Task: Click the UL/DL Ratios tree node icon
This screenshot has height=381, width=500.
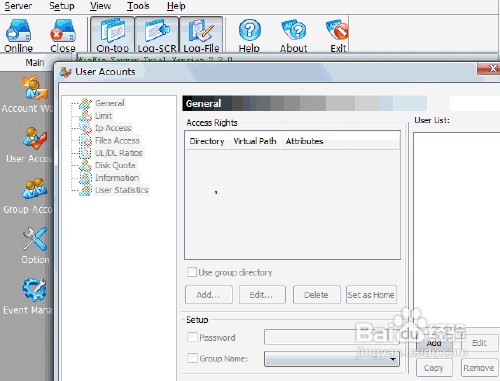Action: (86, 153)
